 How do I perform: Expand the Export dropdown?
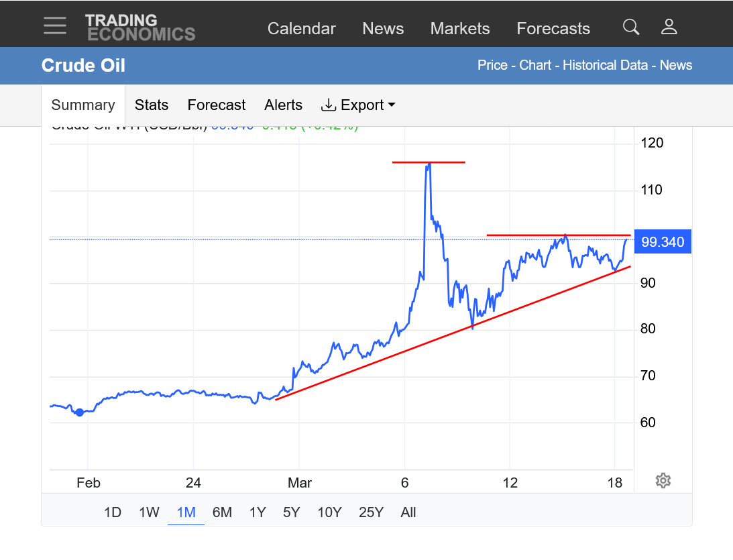(358, 105)
